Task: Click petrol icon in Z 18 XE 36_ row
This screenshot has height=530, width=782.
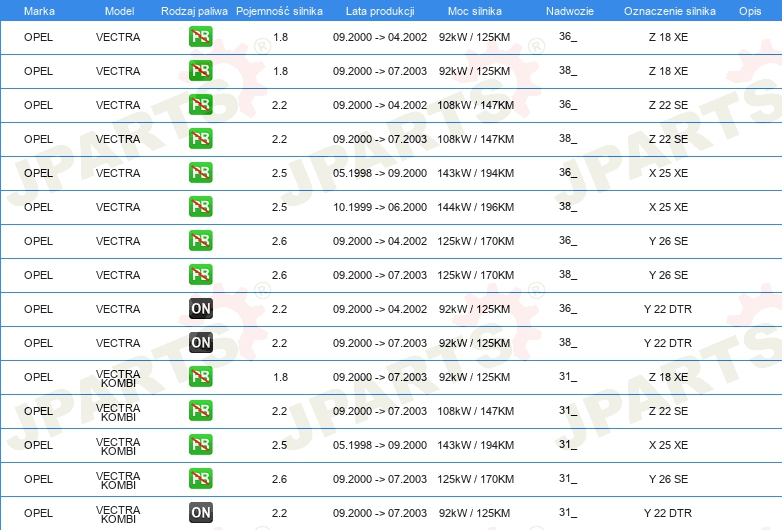Action: coord(200,36)
